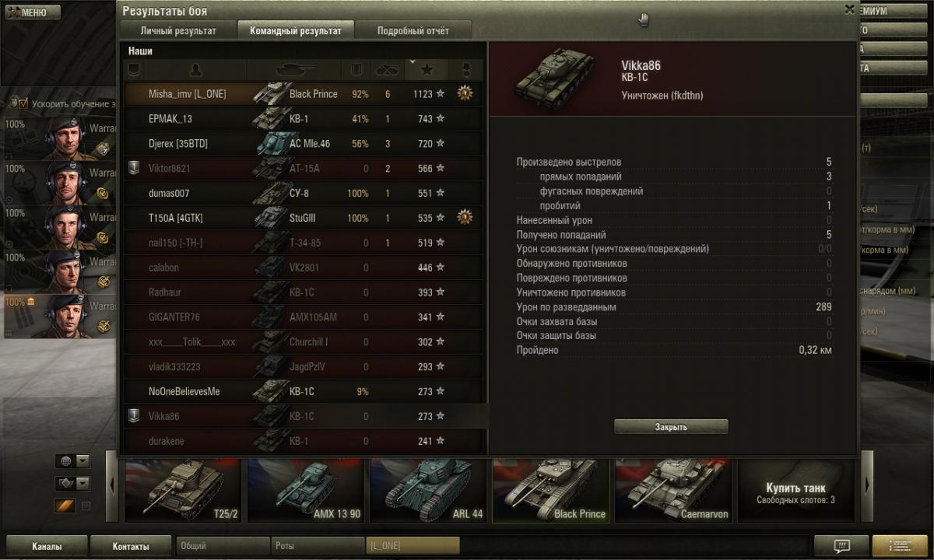Open the Подробный отчёт tab
The image size is (934, 560).
click(413, 31)
